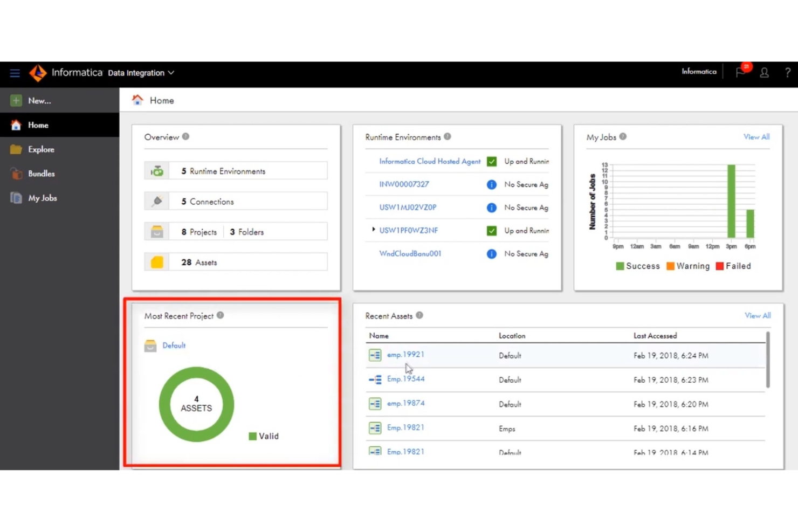
Task: Click the Runtime Environments info icon
Action: [448, 137]
